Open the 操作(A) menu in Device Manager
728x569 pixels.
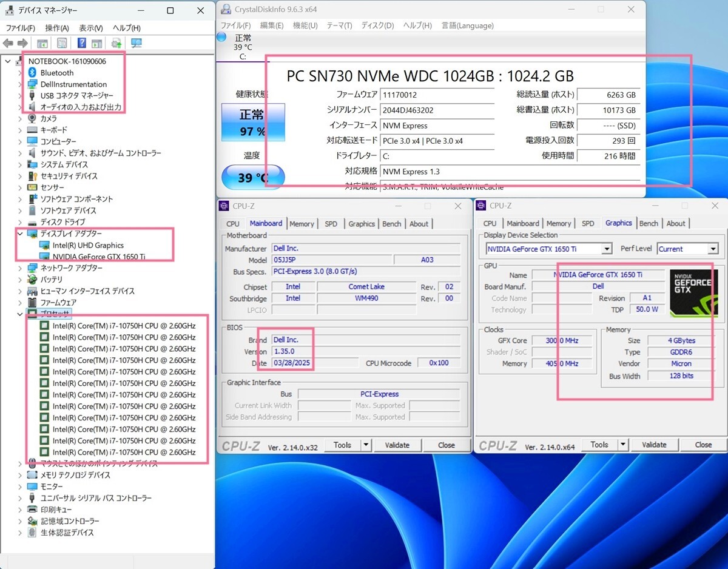click(57, 28)
